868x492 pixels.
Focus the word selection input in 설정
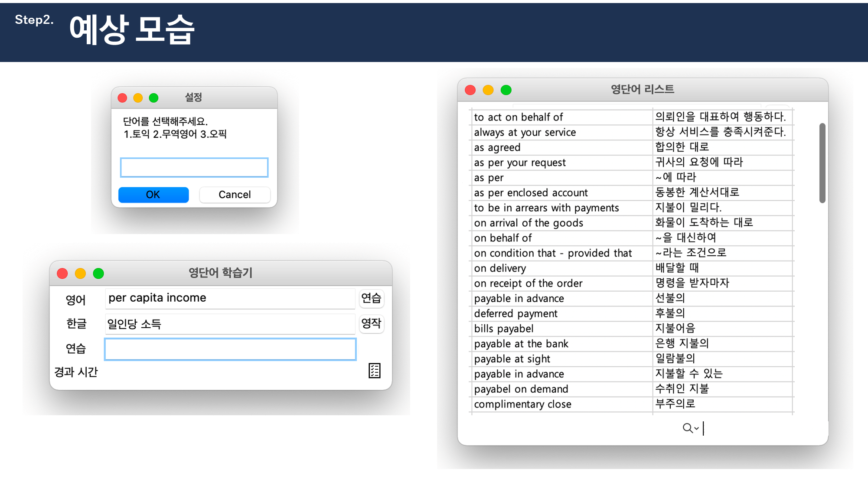click(194, 167)
